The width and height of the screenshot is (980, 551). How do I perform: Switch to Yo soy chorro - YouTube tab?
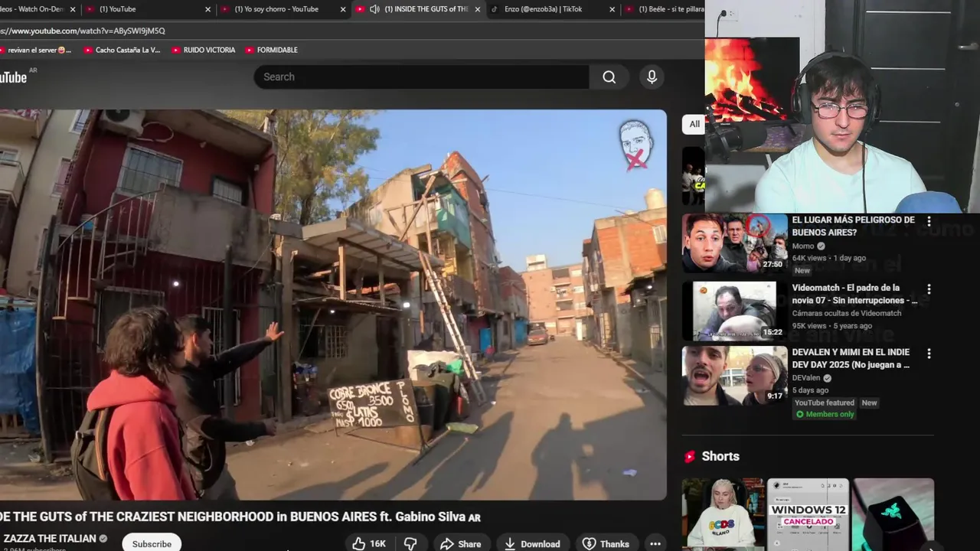283,9
